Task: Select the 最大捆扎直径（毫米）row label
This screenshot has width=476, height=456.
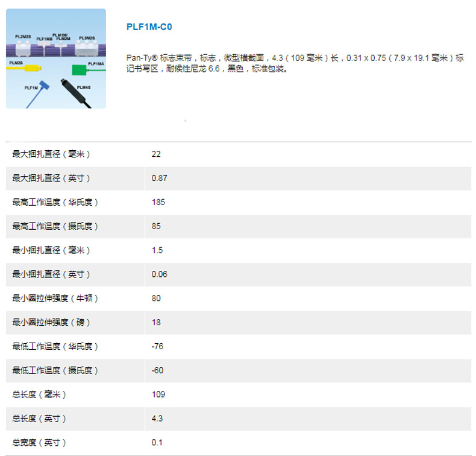Action: (51, 154)
